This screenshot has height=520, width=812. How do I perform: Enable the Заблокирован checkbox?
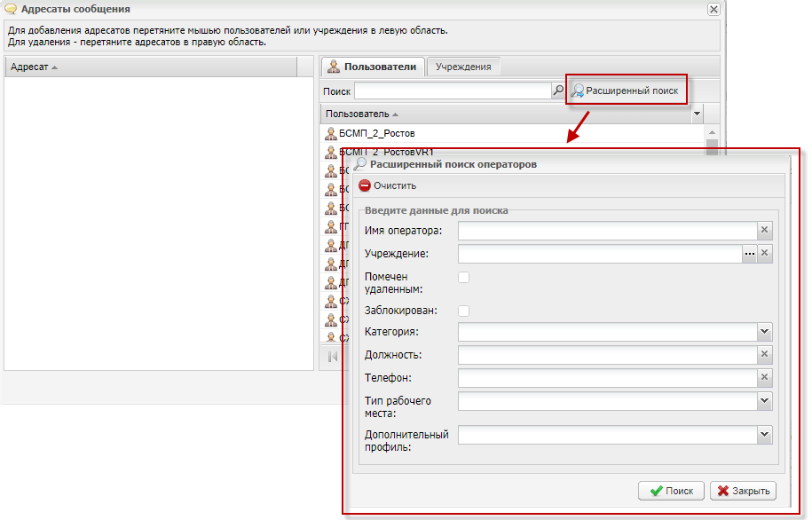(x=463, y=311)
